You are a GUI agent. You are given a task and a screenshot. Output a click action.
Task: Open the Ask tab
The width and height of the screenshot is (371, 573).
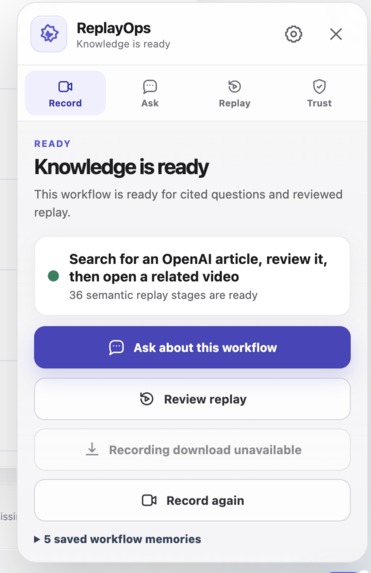pos(150,93)
